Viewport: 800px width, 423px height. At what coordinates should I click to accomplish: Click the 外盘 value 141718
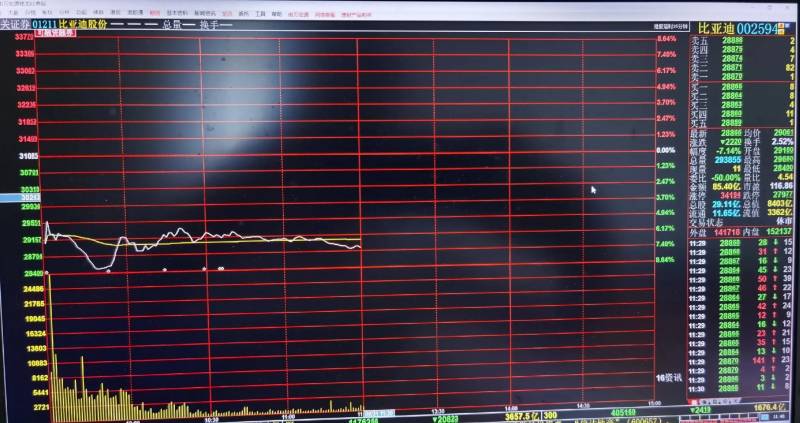(x=727, y=232)
